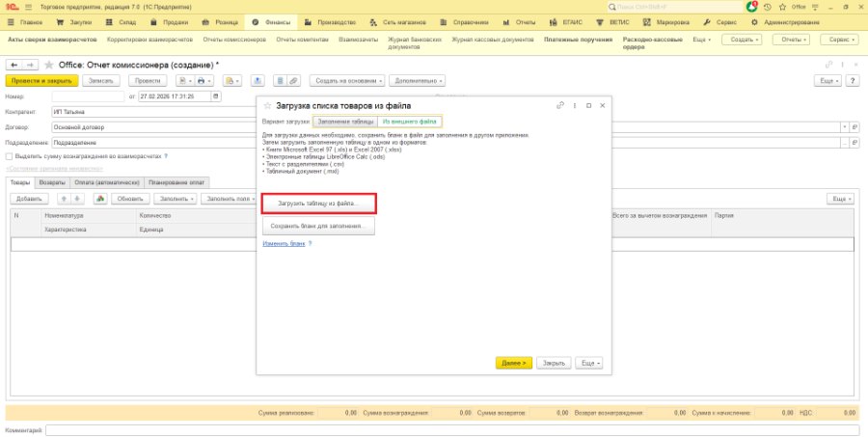Click the colored barcode search icon above the table

tap(100, 199)
